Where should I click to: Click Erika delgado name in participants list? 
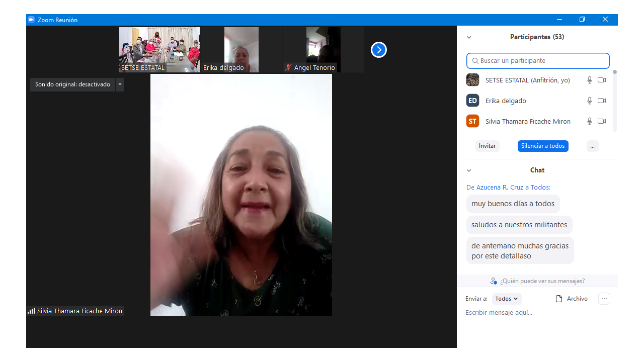tap(506, 101)
